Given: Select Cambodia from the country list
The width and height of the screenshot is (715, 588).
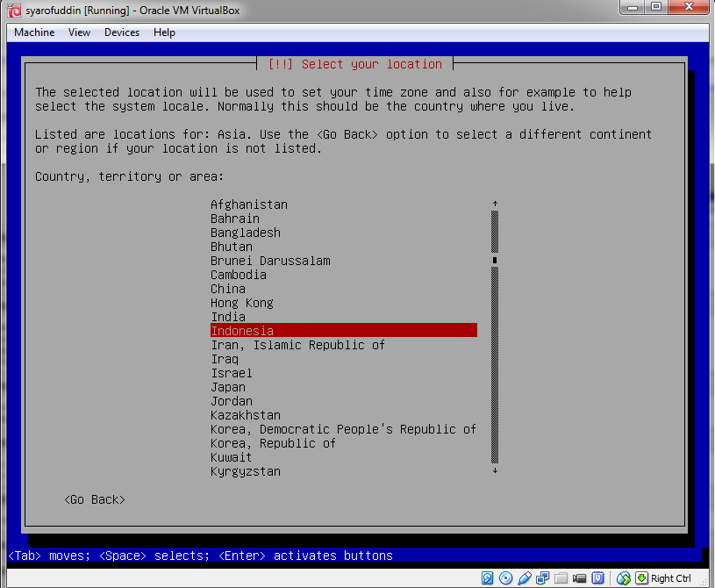Looking at the screenshot, I should (239, 275).
